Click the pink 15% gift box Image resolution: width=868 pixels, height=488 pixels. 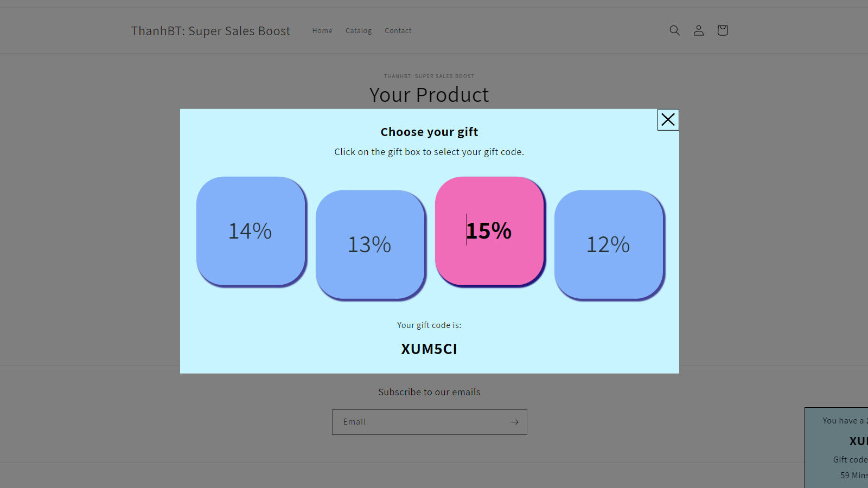coord(489,231)
